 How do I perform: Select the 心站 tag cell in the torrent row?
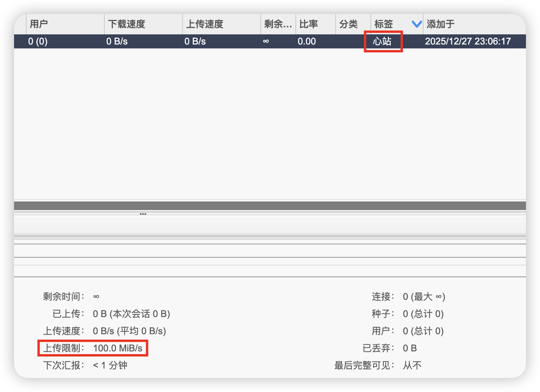point(382,41)
